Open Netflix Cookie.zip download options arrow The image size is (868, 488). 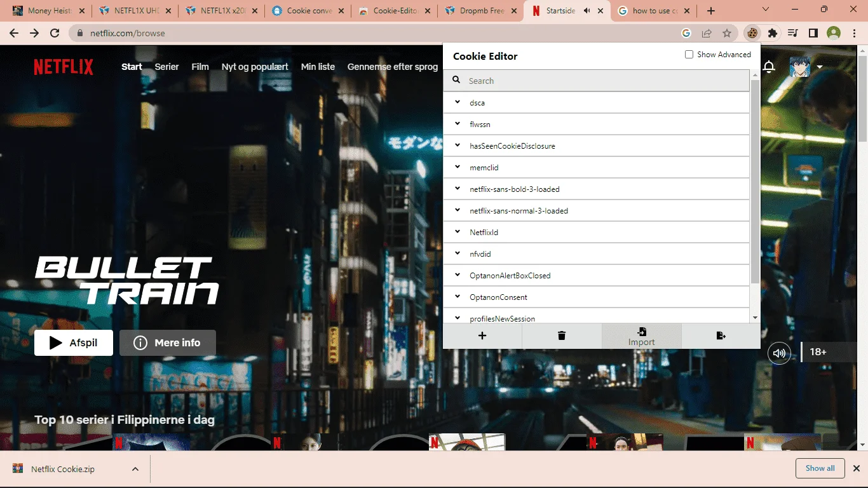[135, 469]
